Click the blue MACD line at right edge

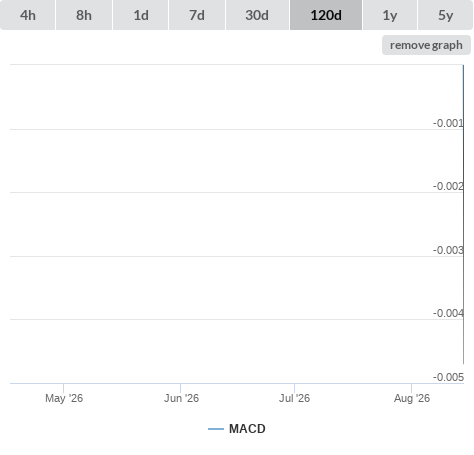coord(463,214)
